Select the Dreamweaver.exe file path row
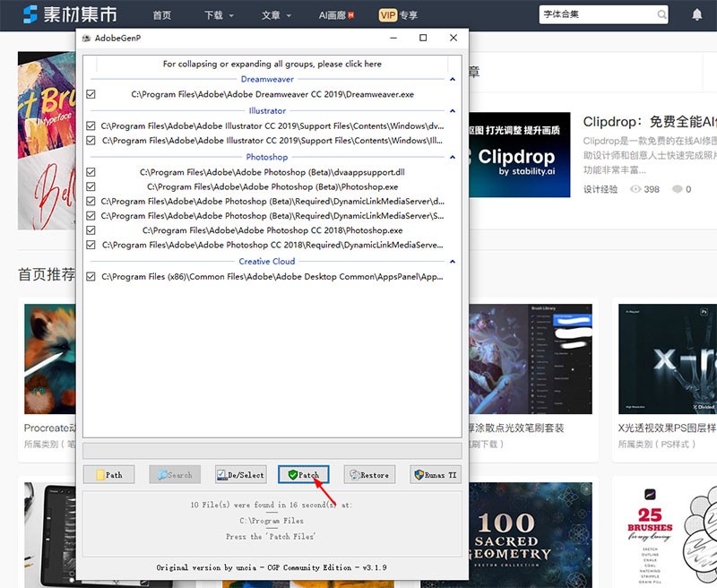Image resolution: width=717 pixels, height=588 pixels. pyautogui.click(x=272, y=94)
